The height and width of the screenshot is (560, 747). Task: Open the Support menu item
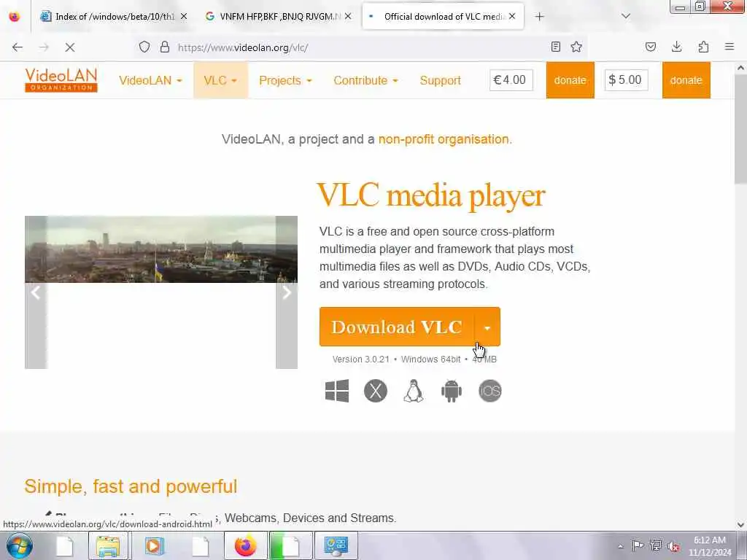pyautogui.click(x=440, y=80)
